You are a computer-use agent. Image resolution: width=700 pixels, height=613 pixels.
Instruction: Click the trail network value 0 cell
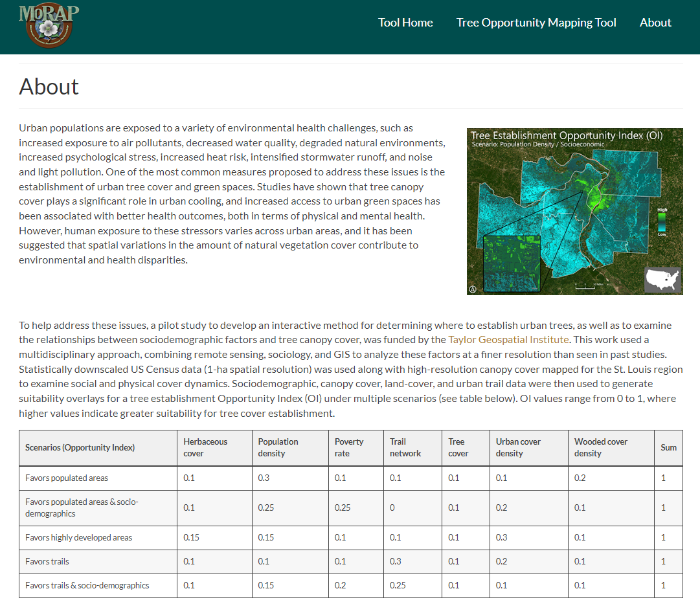click(x=412, y=507)
